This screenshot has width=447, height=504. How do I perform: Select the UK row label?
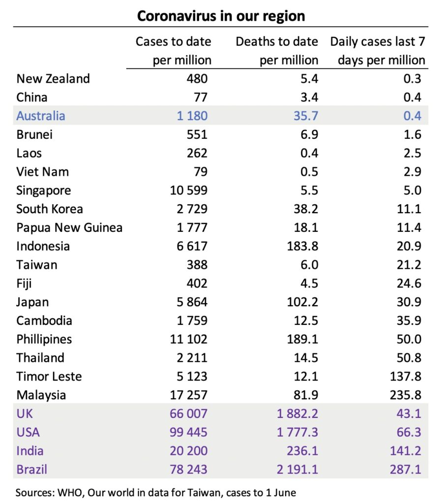tap(25, 414)
